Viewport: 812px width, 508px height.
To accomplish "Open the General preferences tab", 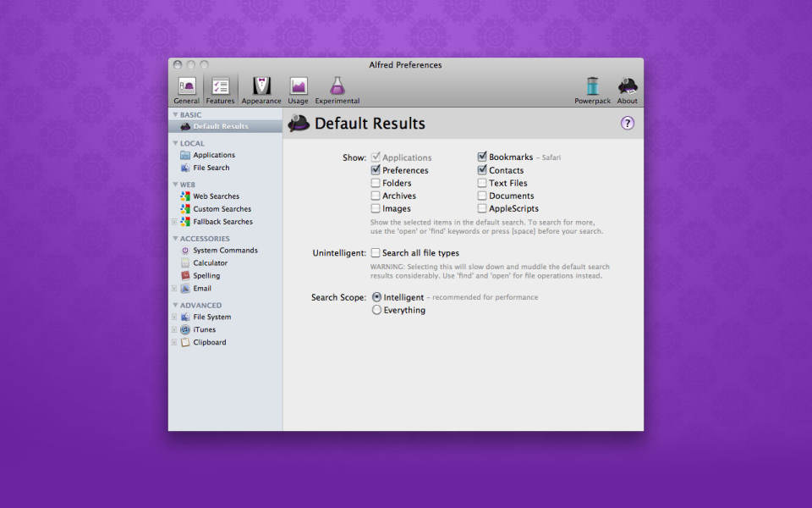I will click(186, 91).
